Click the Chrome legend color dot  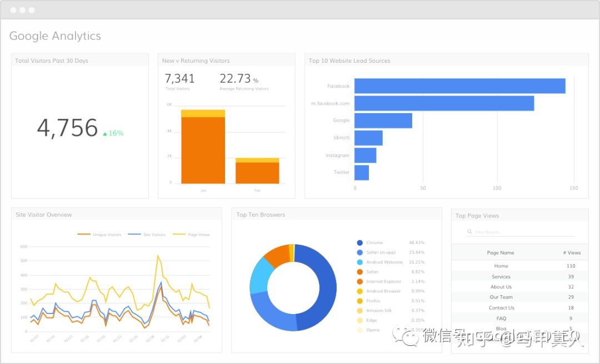359,243
